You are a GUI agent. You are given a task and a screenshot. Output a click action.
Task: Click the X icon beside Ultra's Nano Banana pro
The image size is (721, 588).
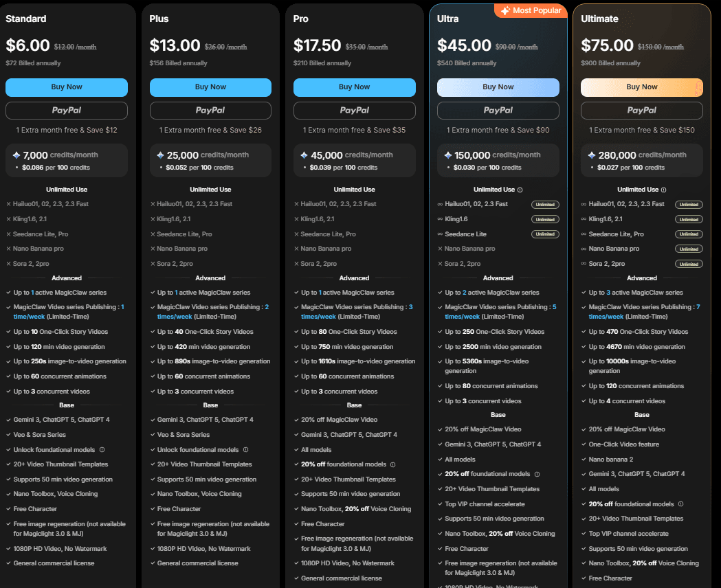440,249
